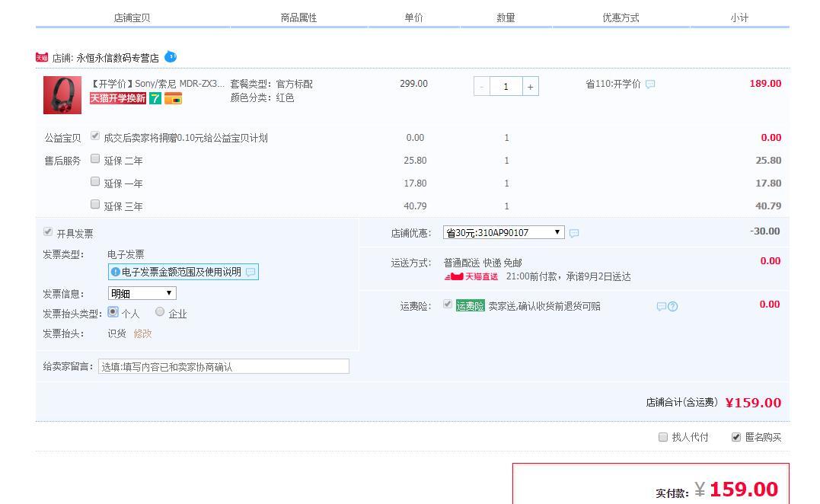Screen dimensions: 820x504
Task: Enable the 找人代付 checkbox
Action: point(662,437)
